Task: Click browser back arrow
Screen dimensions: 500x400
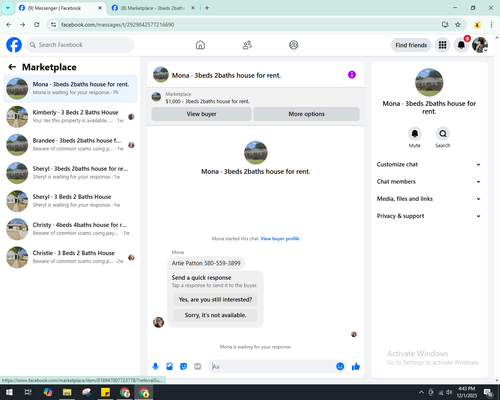Action: tap(9, 25)
